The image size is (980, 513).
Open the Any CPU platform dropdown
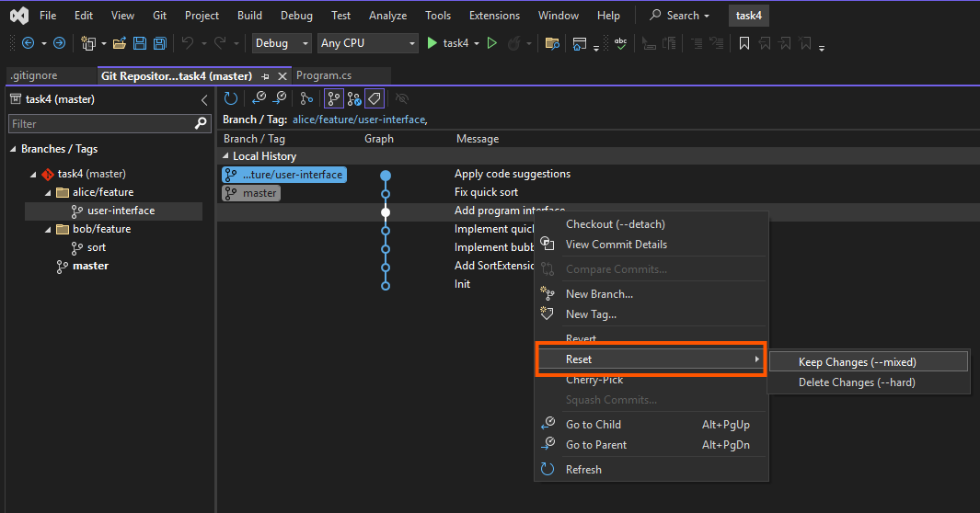pos(368,43)
